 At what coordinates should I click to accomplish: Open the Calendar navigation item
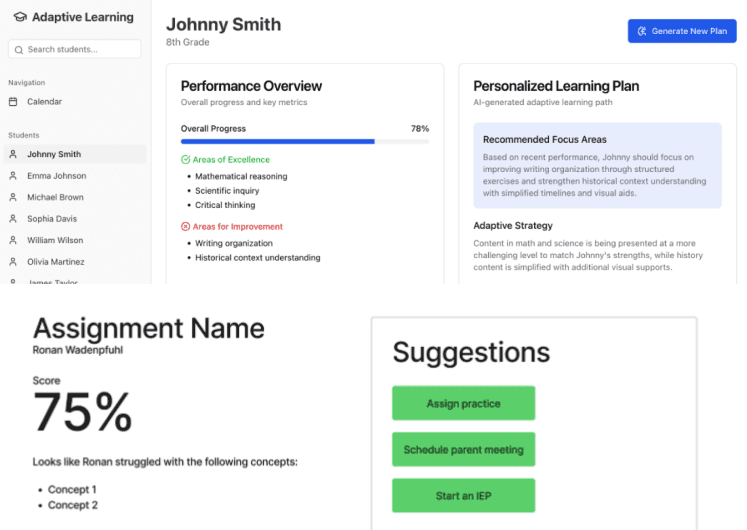click(75, 101)
